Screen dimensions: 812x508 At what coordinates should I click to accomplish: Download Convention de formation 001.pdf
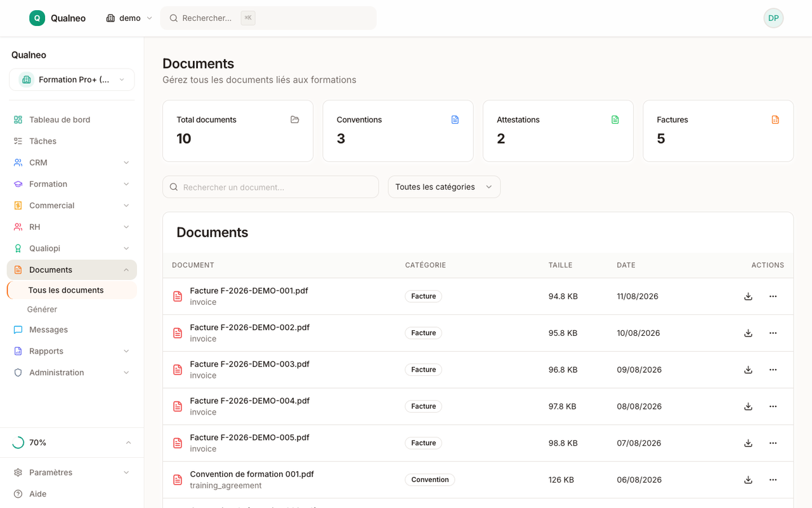749,480
